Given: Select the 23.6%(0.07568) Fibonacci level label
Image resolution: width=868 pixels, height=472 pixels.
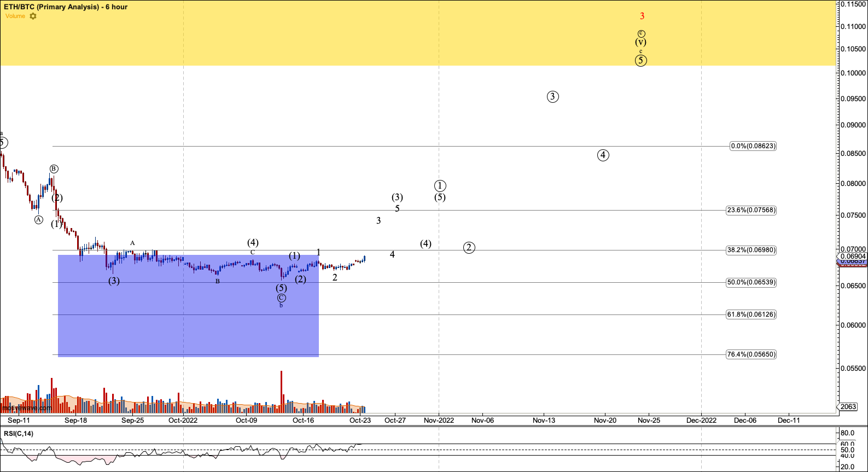Looking at the screenshot, I should point(751,210).
